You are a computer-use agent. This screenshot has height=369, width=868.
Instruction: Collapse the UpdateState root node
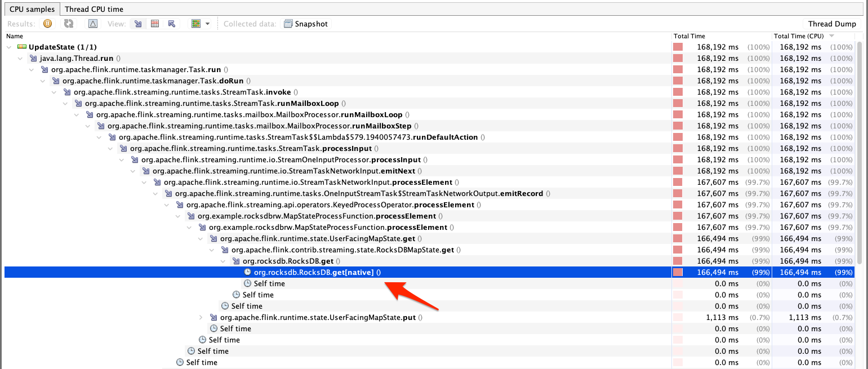click(x=8, y=47)
